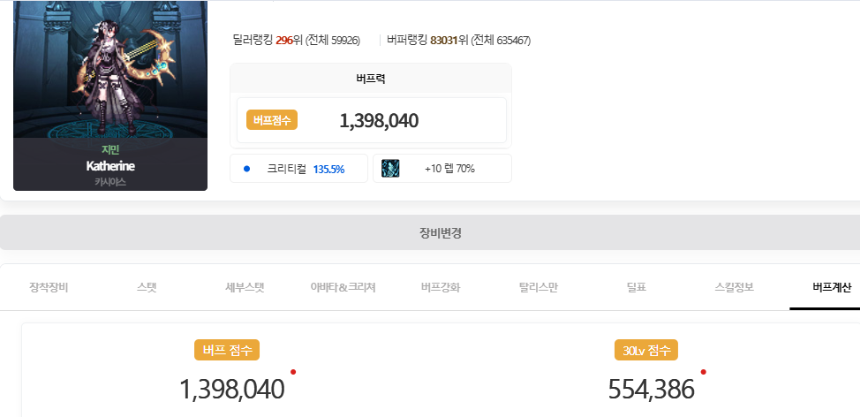Open the 탈리스만 tab
This screenshot has width=868, height=417.
538,287
